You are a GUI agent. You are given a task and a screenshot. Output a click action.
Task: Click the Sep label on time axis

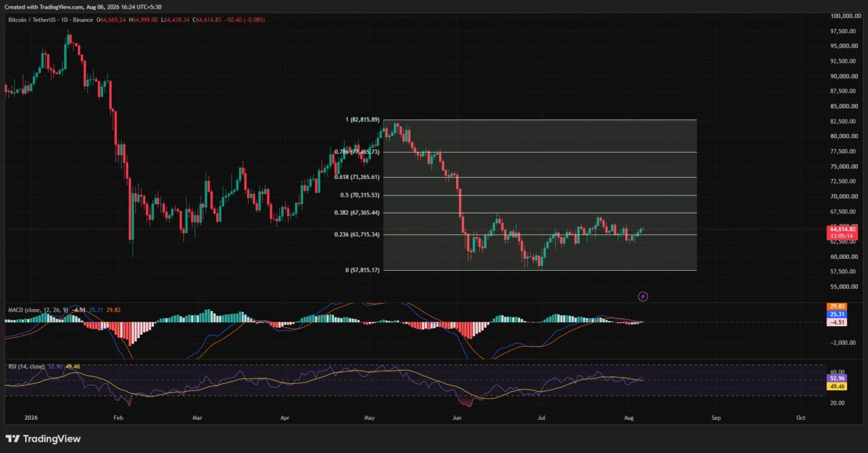(716, 417)
